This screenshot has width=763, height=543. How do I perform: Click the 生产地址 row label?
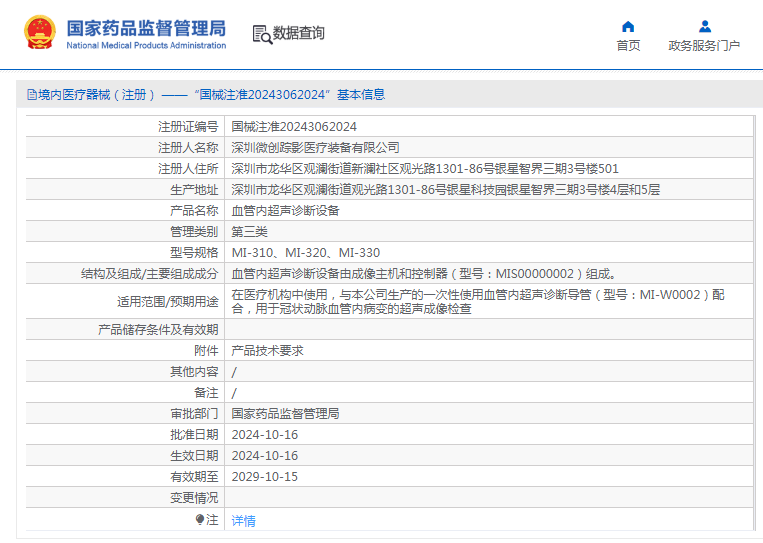click(x=194, y=189)
